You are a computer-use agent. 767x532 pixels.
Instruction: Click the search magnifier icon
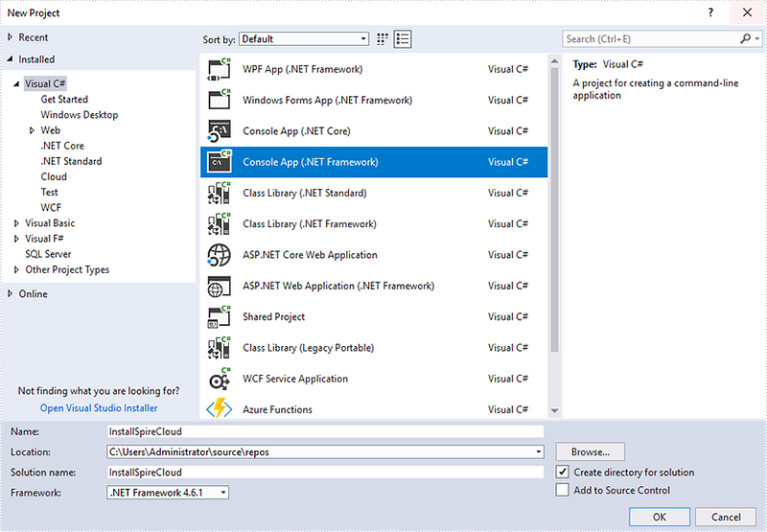pyautogui.click(x=745, y=38)
